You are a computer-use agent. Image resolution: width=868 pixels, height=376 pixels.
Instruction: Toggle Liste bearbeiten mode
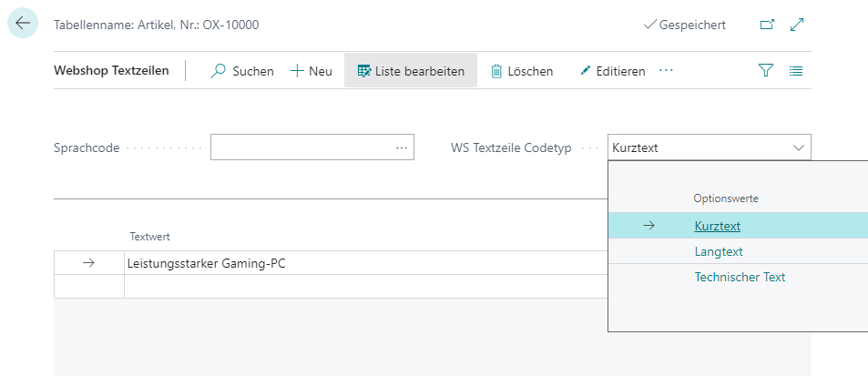411,71
